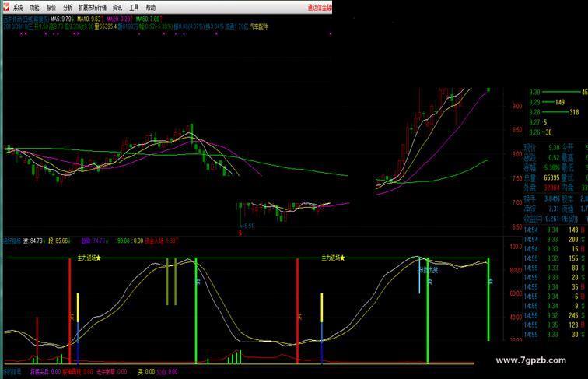
Task: Click the red app logo icon
Action: coord(5,7)
